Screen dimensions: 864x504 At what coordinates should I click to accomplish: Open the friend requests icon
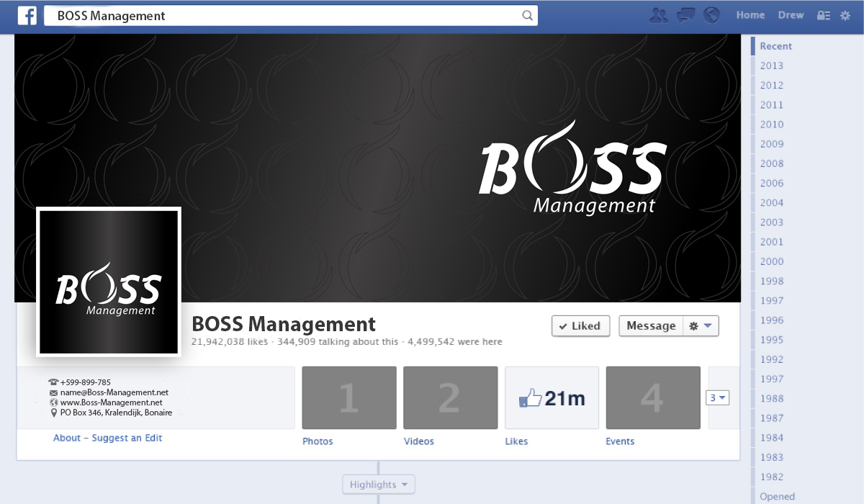coord(658,15)
